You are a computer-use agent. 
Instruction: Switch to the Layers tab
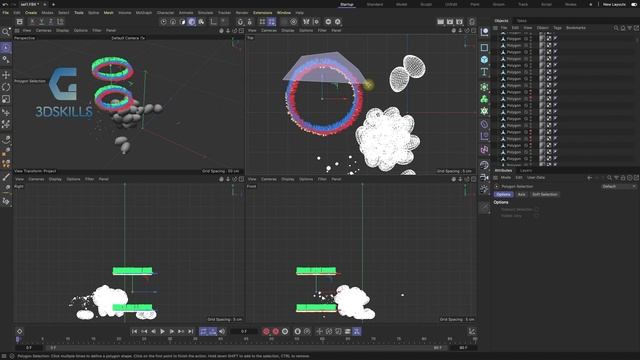coord(526,170)
